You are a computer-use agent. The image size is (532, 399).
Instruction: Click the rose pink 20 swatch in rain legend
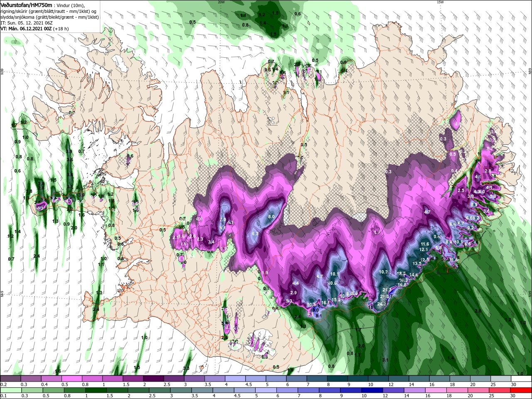[478, 390]
